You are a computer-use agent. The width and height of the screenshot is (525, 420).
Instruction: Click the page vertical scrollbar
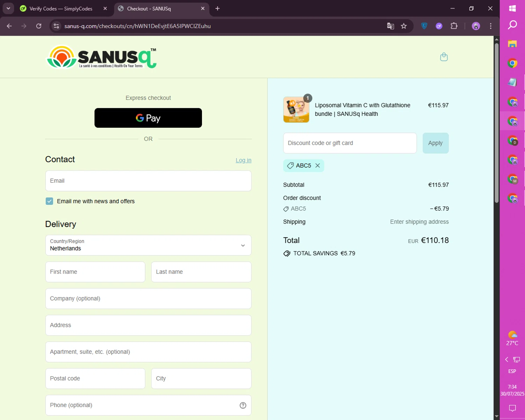[496, 122]
